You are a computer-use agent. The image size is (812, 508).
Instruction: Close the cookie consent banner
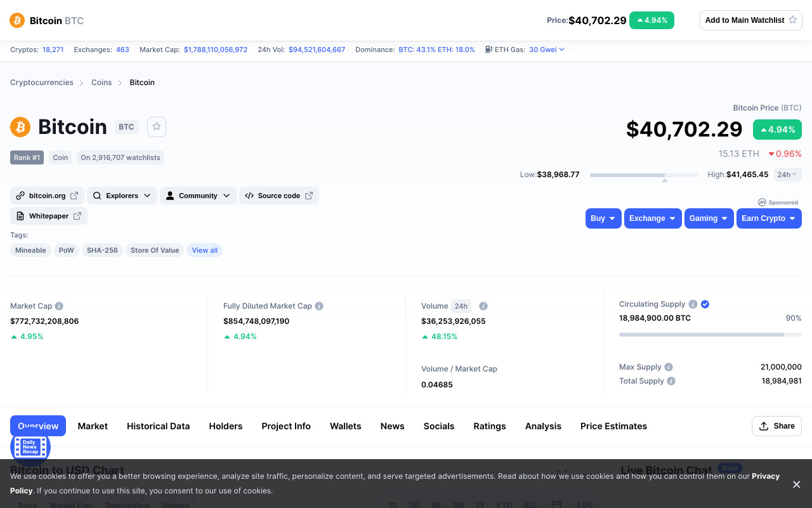pos(797,485)
